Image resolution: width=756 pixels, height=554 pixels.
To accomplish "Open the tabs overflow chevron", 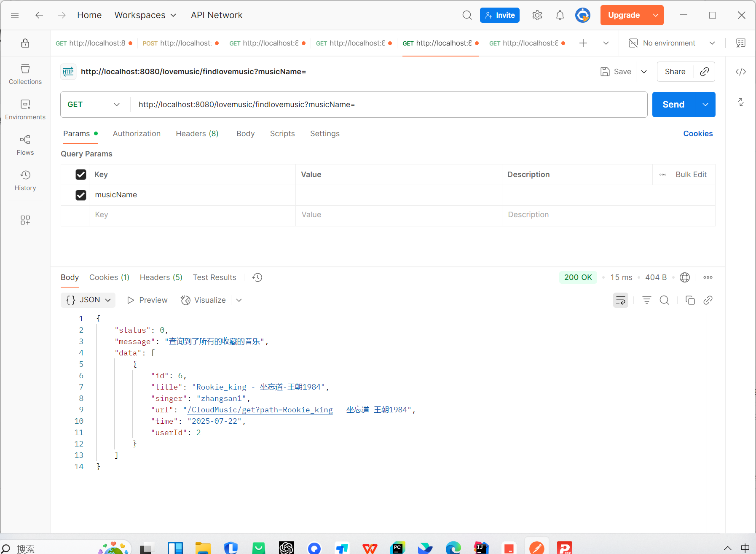I will pos(606,43).
